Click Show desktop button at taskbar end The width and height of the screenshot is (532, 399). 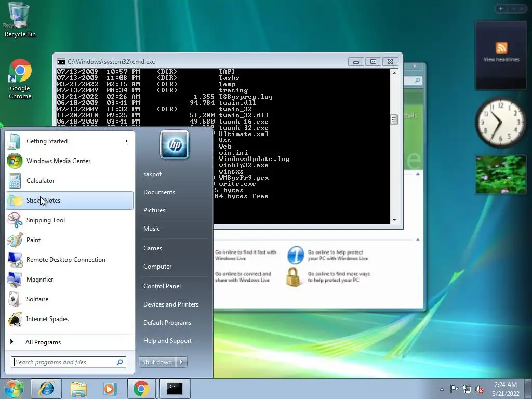coord(528,389)
